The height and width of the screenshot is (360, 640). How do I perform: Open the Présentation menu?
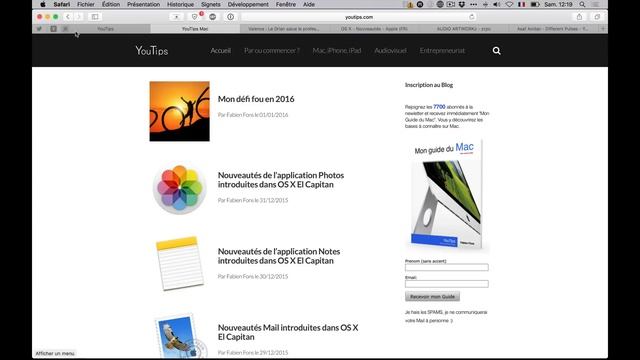[143, 4]
